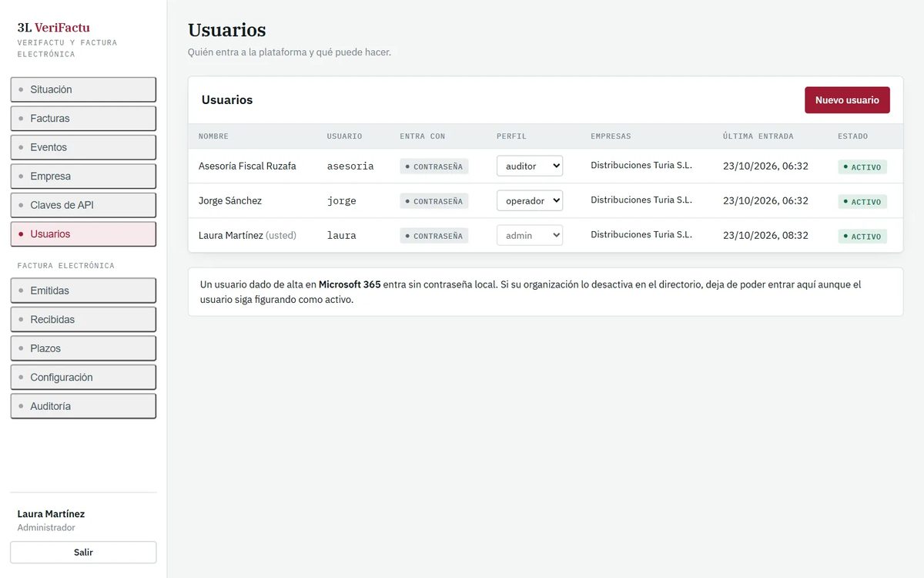This screenshot has height=578, width=924.
Task: Click the Microsoft 365 bold text in the notice
Action: (x=350, y=284)
